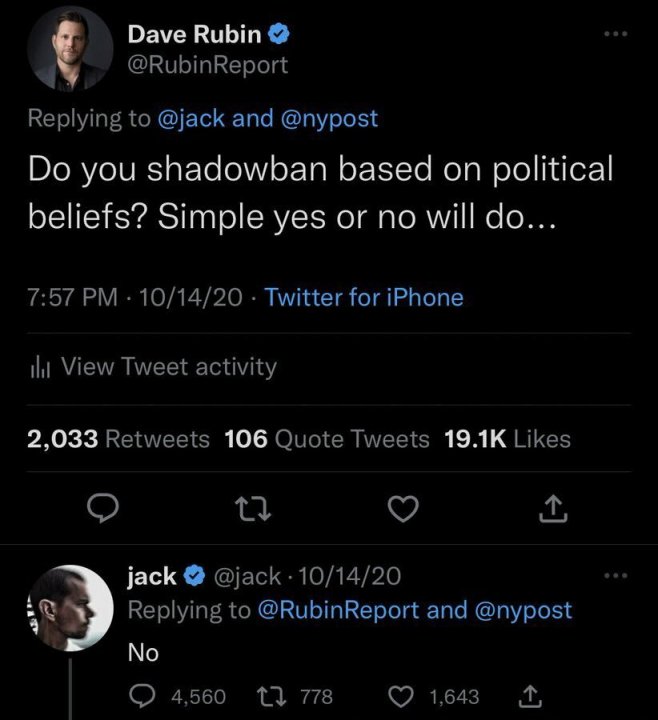Like jack's reply showing 1,643 likes
Viewport: 658px width, 720px height.
pyautogui.click(x=403, y=695)
